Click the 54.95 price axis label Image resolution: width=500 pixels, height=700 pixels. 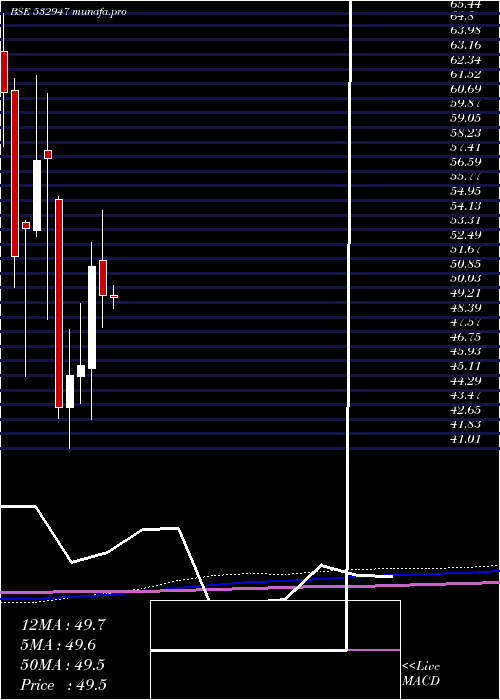(466, 191)
